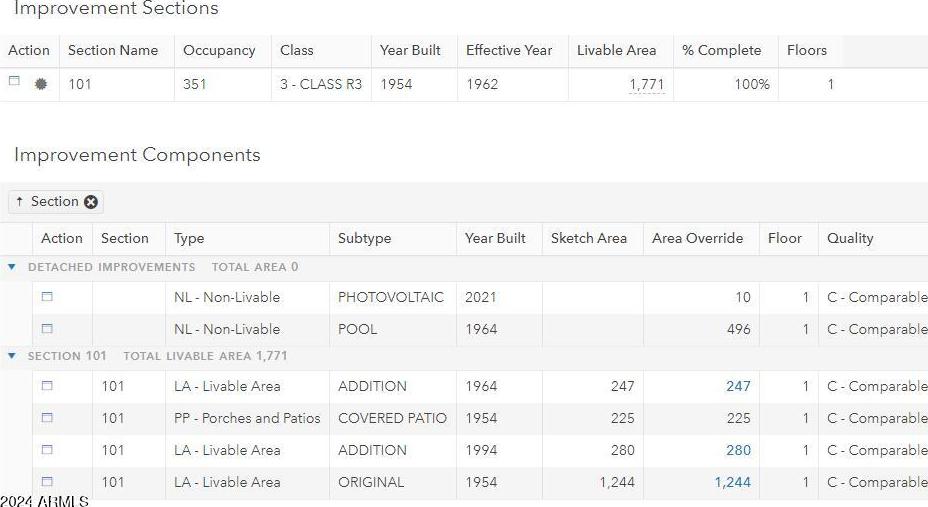Open the 1,244 area override value link
Screen dimensions: 928x507
pyautogui.click(x=733, y=482)
